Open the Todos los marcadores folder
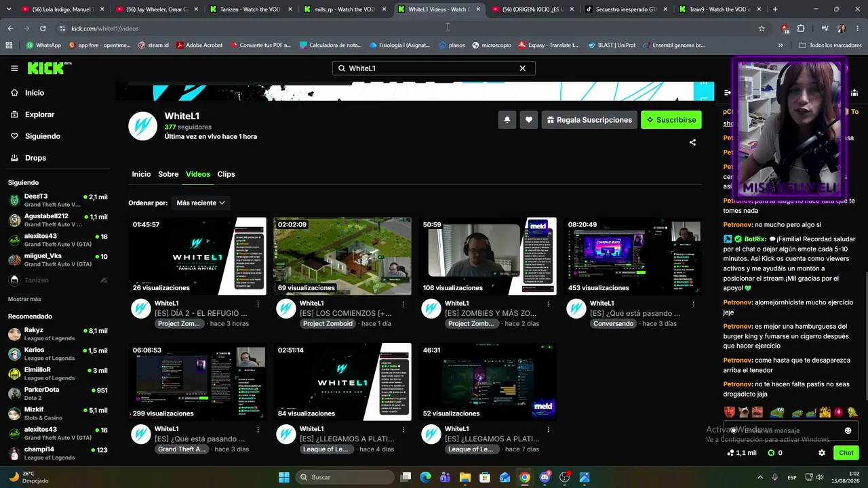868x488 pixels. tap(831, 45)
